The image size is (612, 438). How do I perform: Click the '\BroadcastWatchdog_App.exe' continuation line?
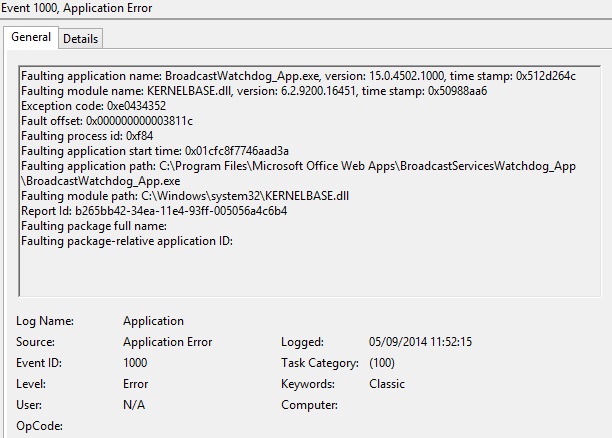pyautogui.click(x=101, y=181)
